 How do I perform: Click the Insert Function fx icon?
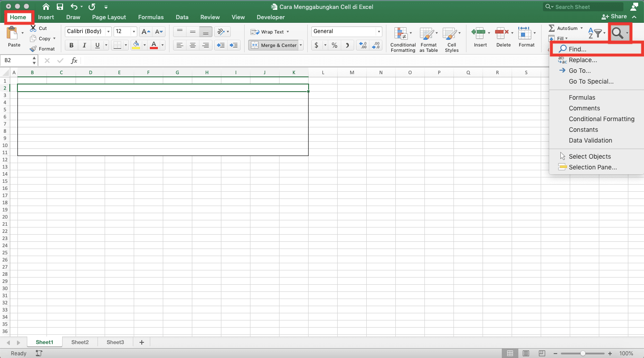[x=74, y=60]
